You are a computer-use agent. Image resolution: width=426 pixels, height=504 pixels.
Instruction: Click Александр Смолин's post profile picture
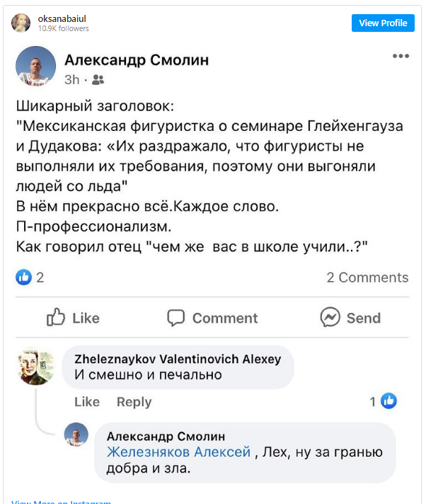click(35, 67)
